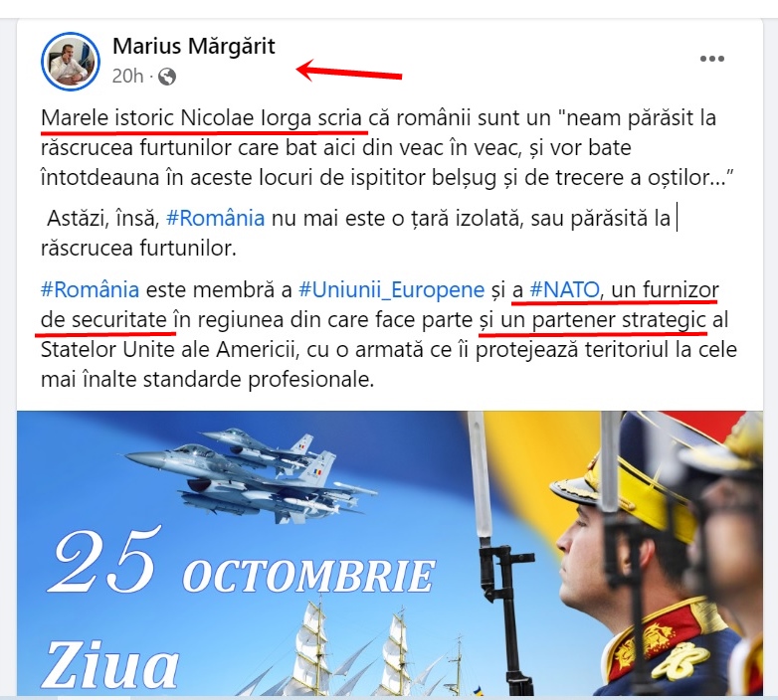The image size is (778, 700).
Task: Click the fighter jets in the image
Action: coord(251,476)
